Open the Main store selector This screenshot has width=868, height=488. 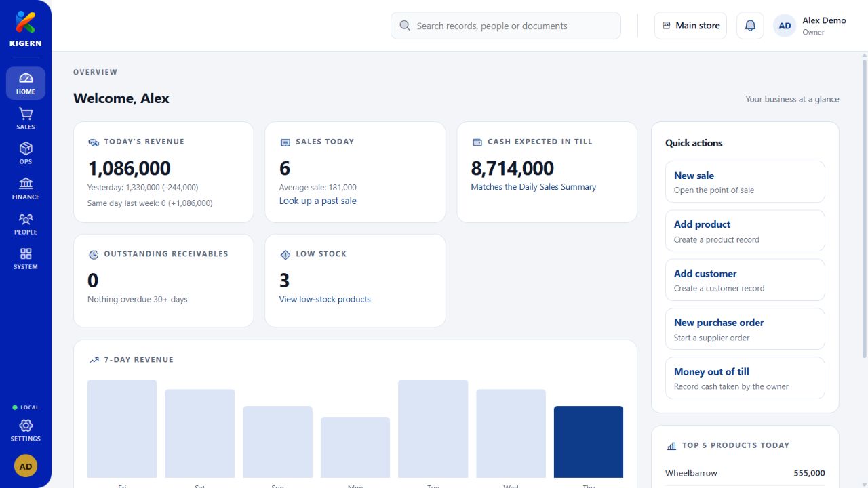[690, 26]
